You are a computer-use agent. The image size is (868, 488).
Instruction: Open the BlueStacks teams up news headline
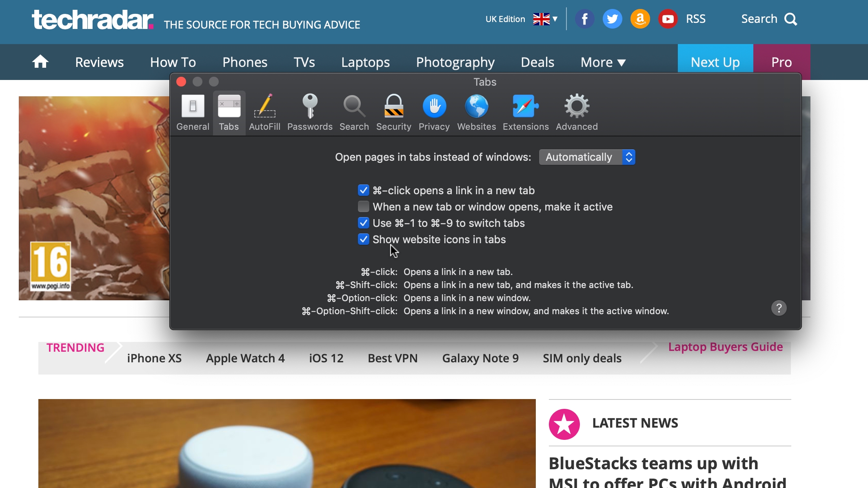(668, 471)
